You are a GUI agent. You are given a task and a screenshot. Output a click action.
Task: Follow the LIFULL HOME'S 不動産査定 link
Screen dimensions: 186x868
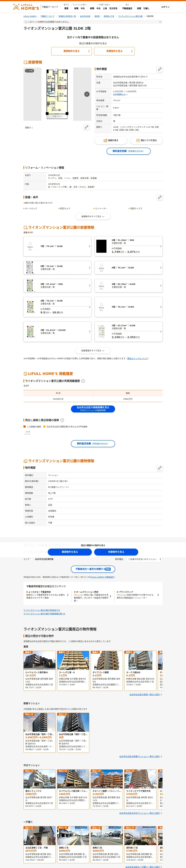(x=102, y=577)
